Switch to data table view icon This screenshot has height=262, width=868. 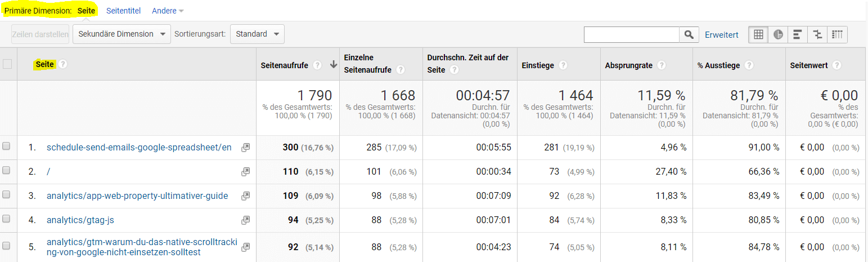(x=758, y=34)
